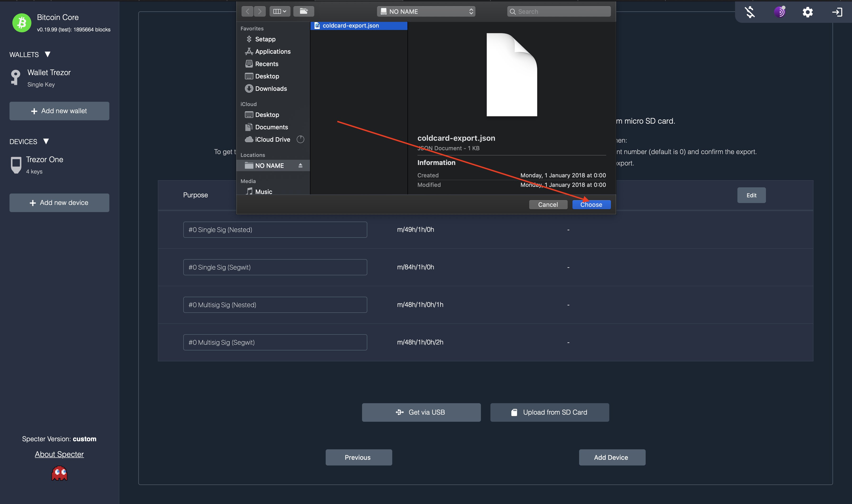Open the NO NAME location popup menu
The width and height of the screenshot is (852, 504).
click(426, 11)
